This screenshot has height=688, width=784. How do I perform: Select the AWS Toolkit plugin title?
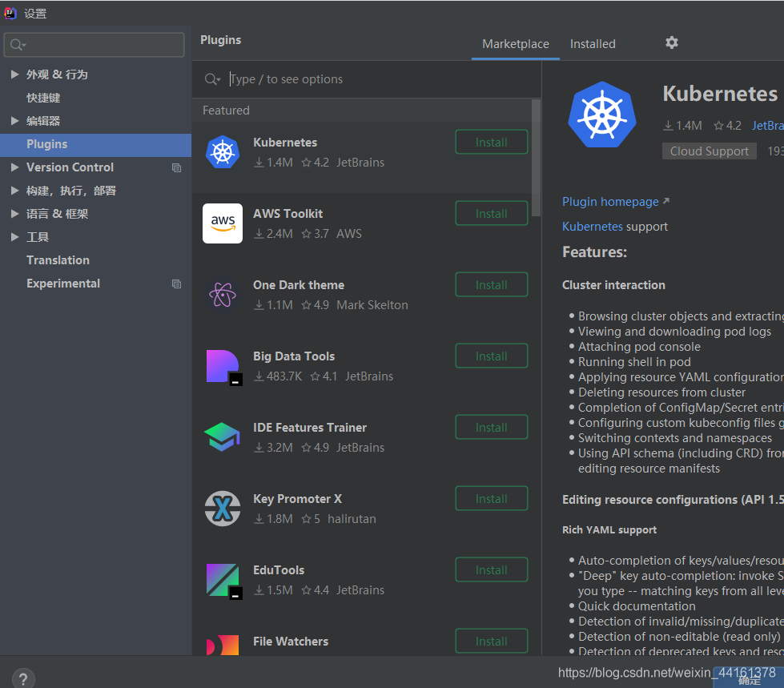tap(287, 214)
